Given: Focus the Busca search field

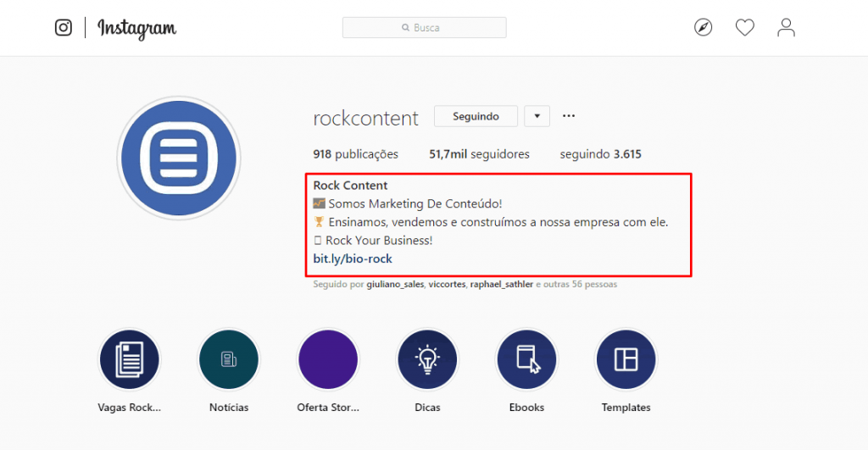Looking at the screenshot, I should pyautogui.click(x=424, y=28).
